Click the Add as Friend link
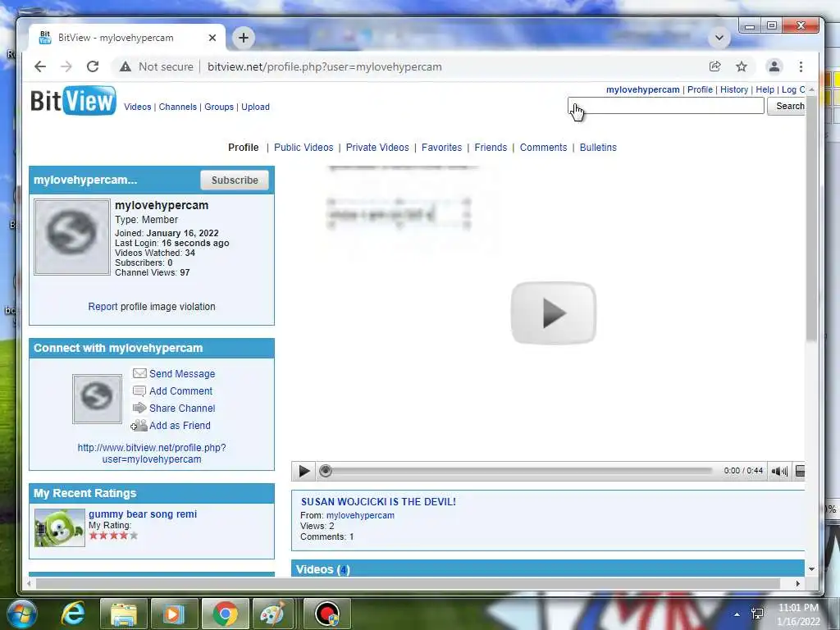 pos(180,426)
